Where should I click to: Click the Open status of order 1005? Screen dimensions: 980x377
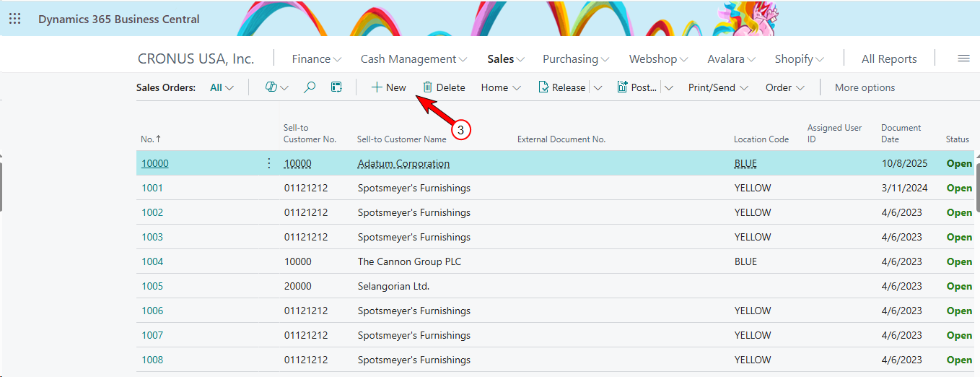click(959, 286)
